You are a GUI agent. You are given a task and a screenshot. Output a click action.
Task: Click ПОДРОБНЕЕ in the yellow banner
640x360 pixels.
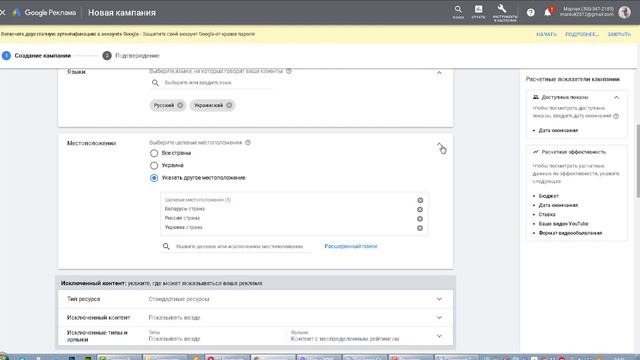[x=582, y=34]
